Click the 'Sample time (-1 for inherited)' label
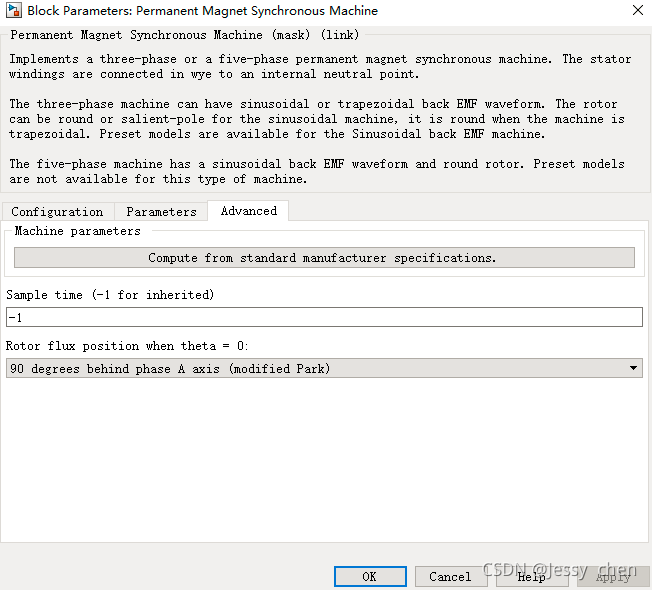The height and width of the screenshot is (590, 652). [x=110, y=295]
